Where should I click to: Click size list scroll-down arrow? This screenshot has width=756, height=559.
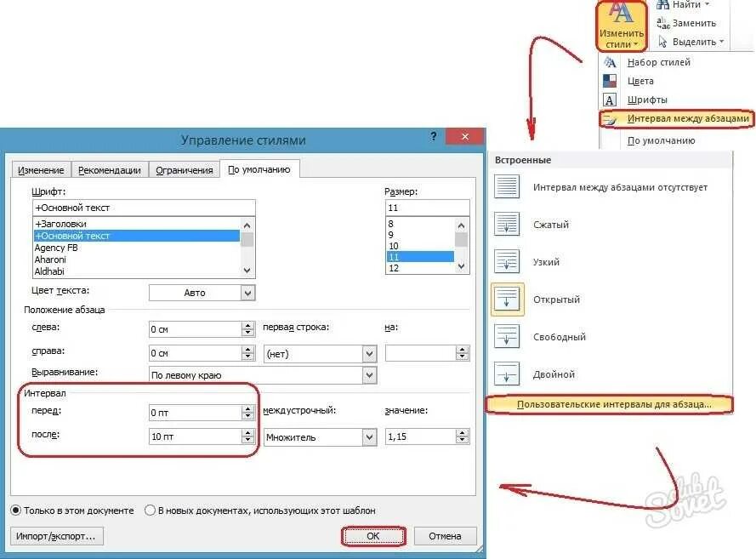(461, 266)
